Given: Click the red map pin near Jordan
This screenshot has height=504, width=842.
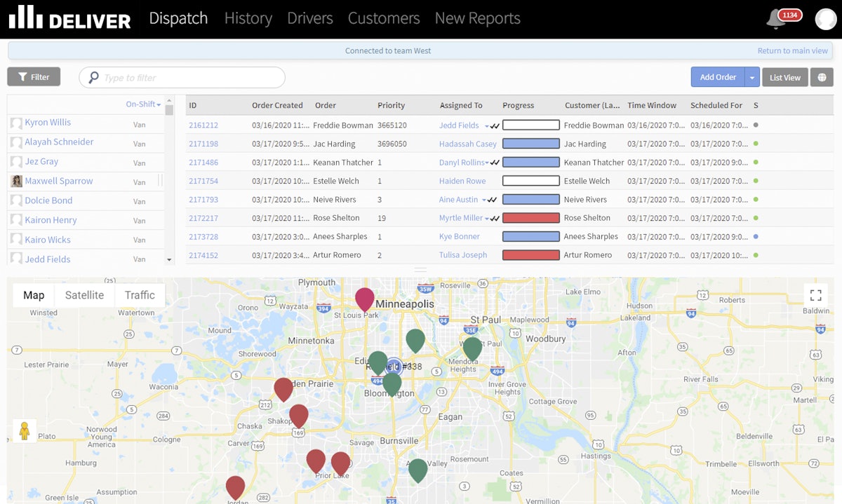Looking at the screenshot, I should coord(235,486).
